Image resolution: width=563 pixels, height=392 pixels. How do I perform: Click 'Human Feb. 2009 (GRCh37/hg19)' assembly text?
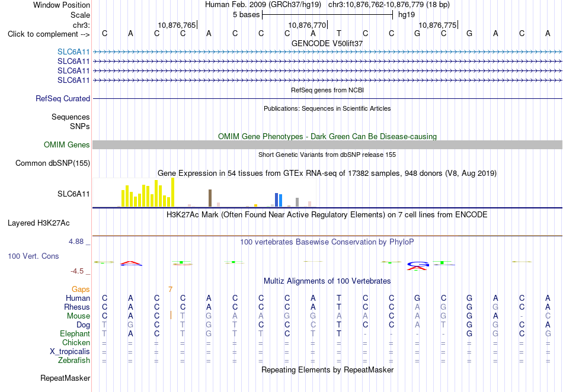pyautogui.click(x=263, y=5)
